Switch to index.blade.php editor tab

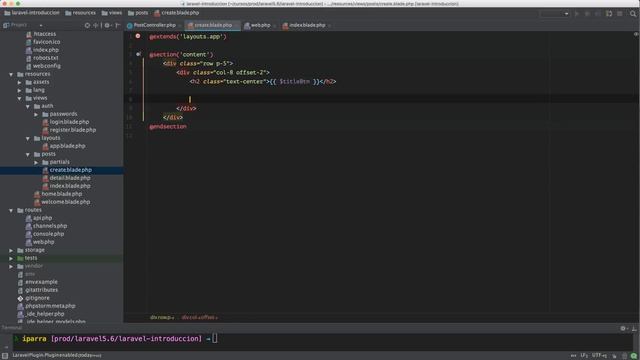tap(307, 25)
